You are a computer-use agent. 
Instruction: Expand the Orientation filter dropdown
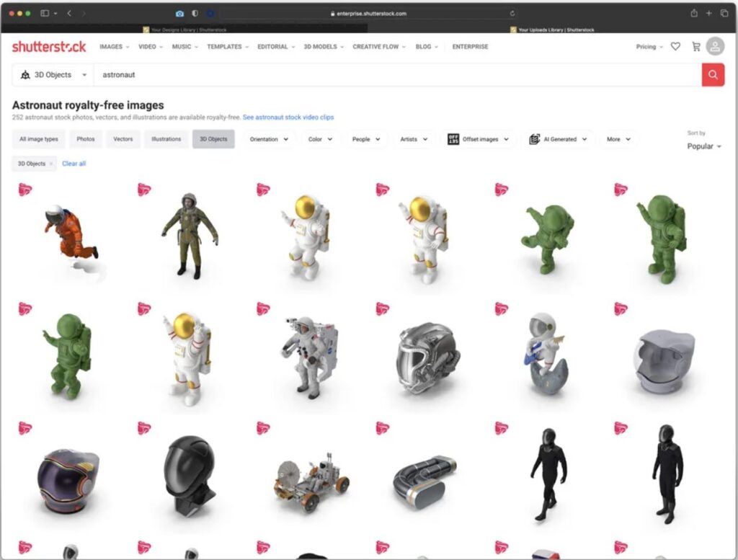tap(269, 139)
